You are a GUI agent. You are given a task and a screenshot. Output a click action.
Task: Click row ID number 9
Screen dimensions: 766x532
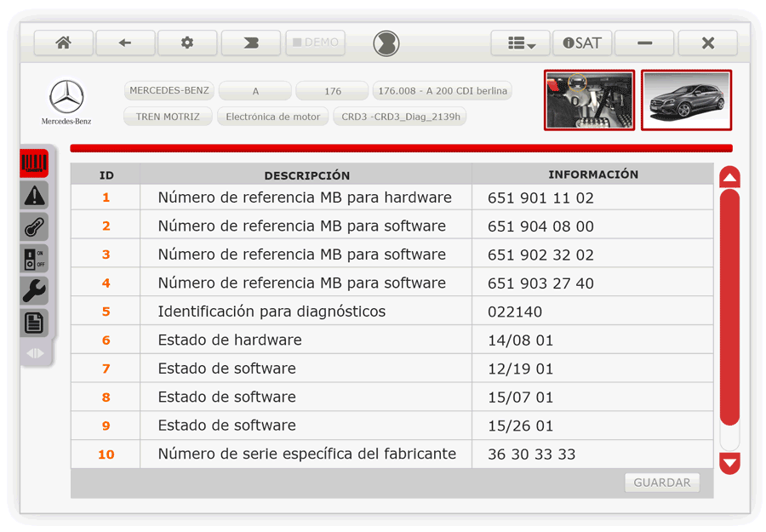[x=106, y=426]
